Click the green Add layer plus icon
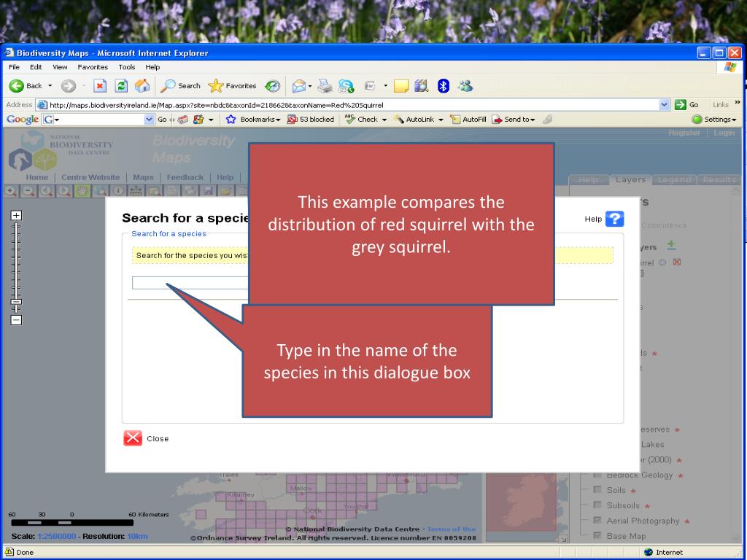This screenshot has height=560, width=747. [x=671, y=245]
